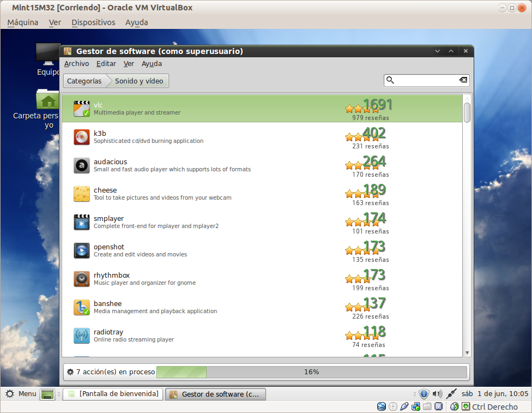Click the rhythmbox speaker icon

[x=82, y=279]
